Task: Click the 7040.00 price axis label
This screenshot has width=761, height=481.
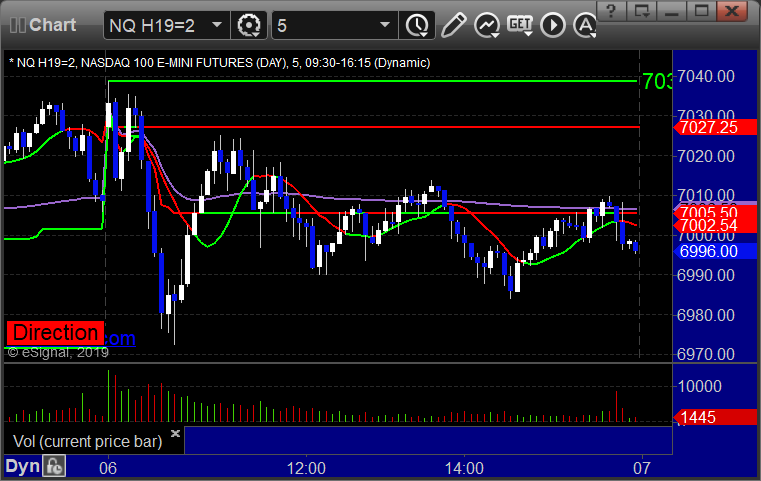Action: (x=706, y=76)
